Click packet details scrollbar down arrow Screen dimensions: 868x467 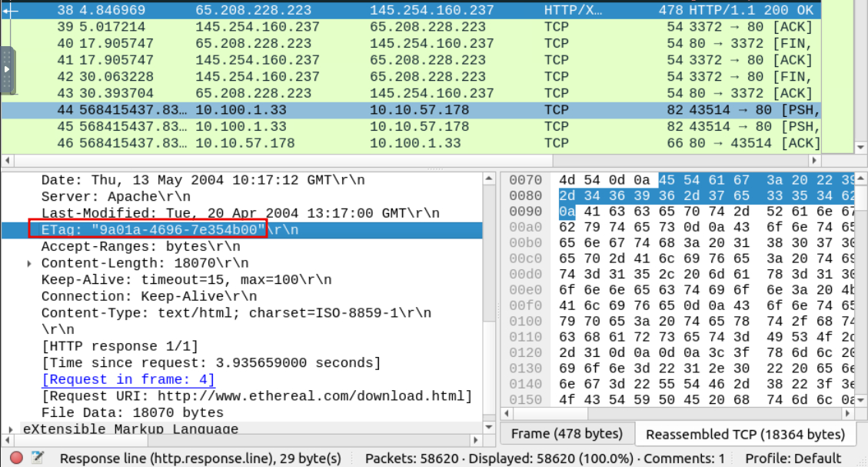pyautogui.click(x=489, y=428)
